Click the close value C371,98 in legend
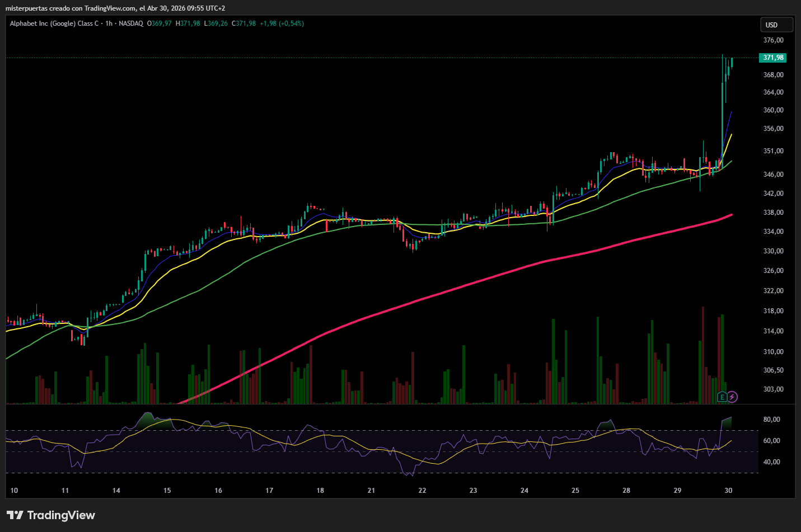 244,23
